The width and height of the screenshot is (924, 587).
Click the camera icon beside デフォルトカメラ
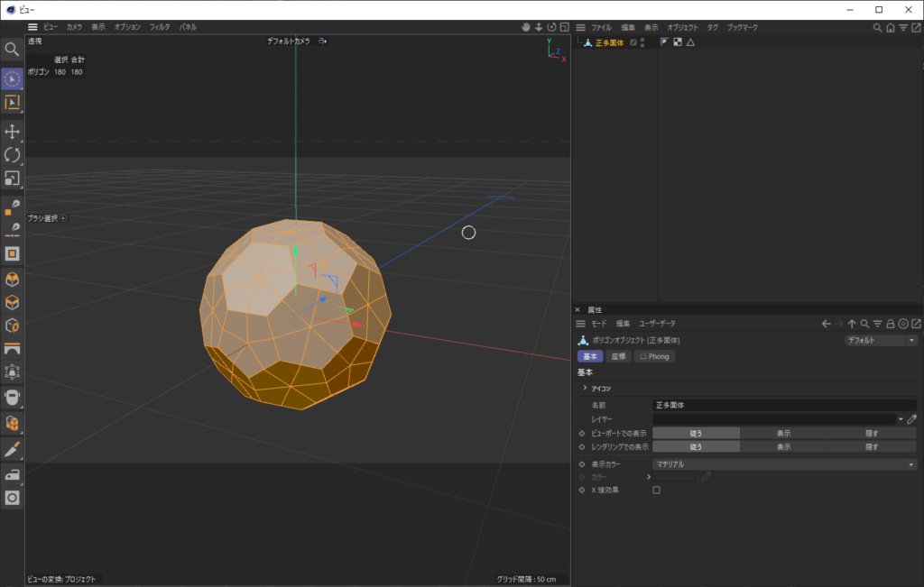click(322, 41)
